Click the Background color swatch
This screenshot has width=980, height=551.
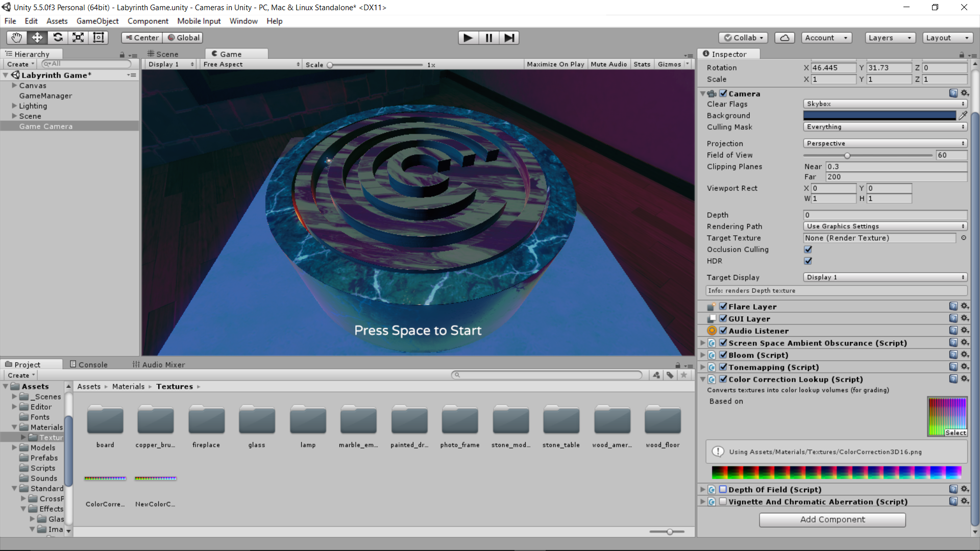[879, 115]
